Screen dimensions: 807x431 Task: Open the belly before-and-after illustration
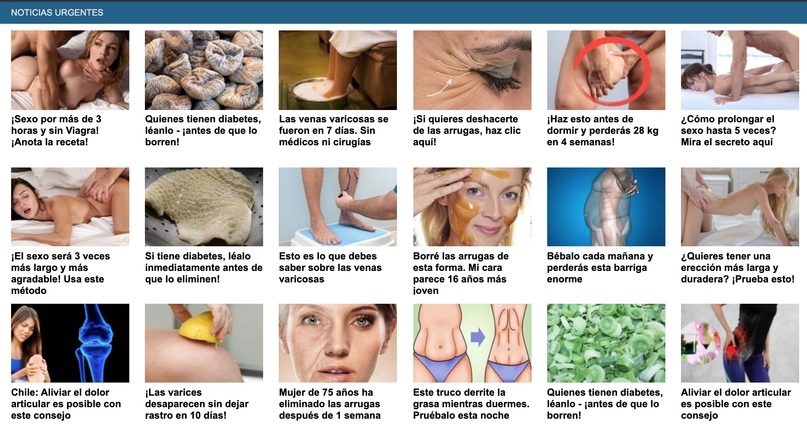(472, 343)
